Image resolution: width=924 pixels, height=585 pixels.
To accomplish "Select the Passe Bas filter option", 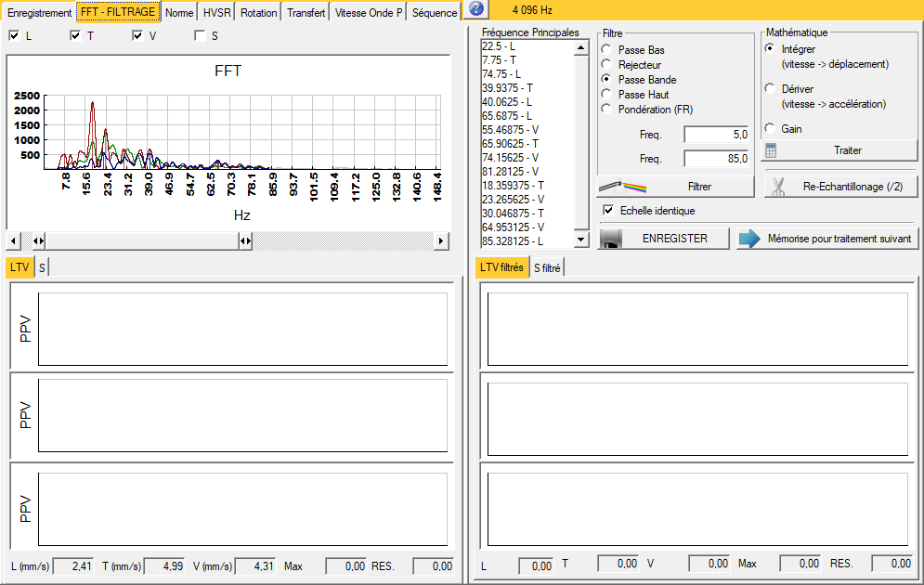I will coord(605,49).
